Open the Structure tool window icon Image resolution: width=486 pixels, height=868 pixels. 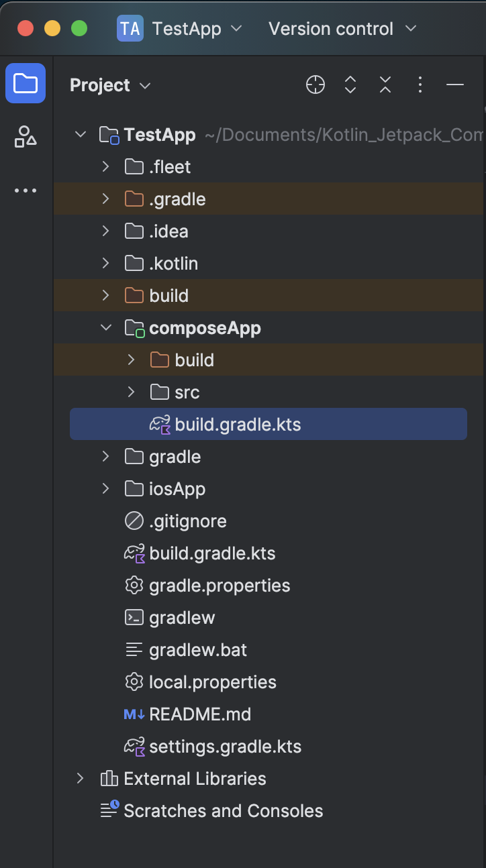pos(26,136)
